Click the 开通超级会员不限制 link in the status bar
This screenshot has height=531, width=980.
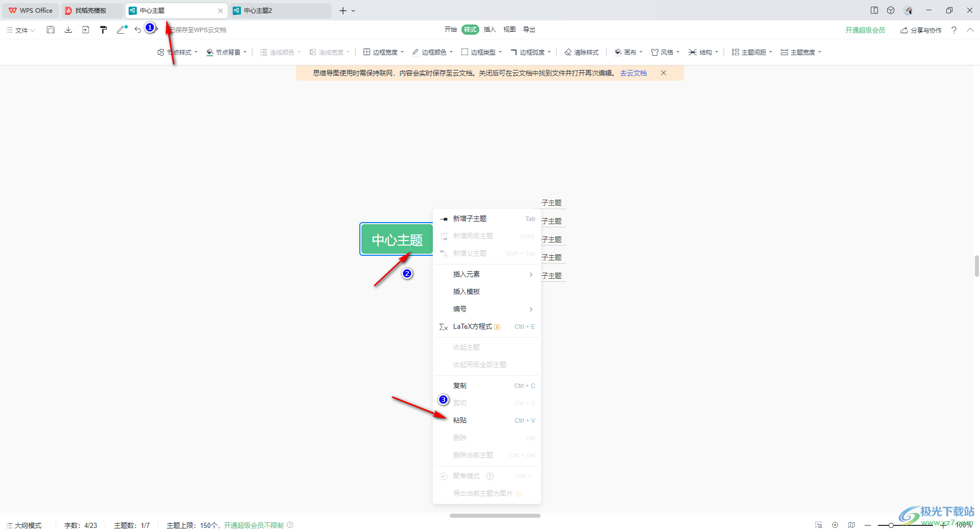point(254,525)
